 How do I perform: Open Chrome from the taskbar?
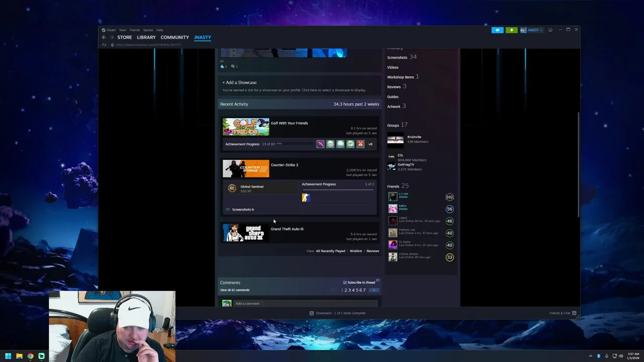[x=30, y=356]
